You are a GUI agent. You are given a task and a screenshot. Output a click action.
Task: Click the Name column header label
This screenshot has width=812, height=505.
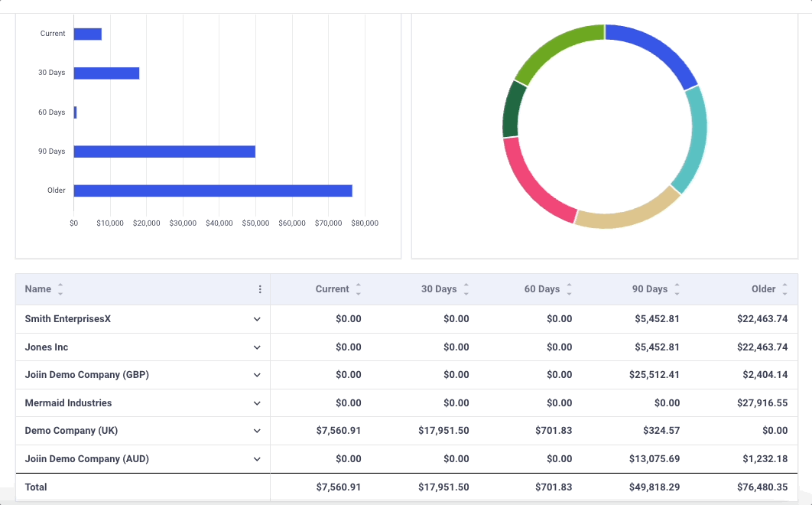tap(37, 289)
